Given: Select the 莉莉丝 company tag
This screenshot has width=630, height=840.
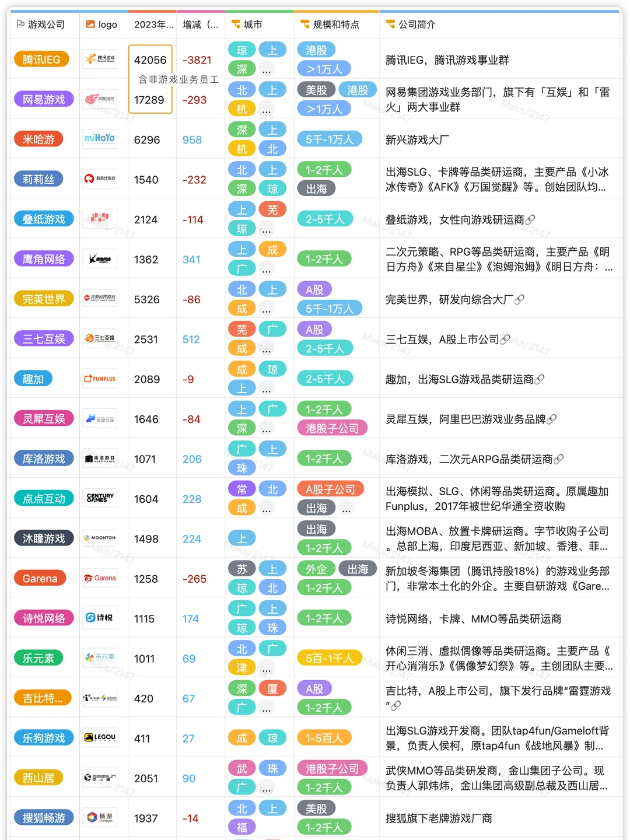Looking at the screenshot, I should point(38,179).
